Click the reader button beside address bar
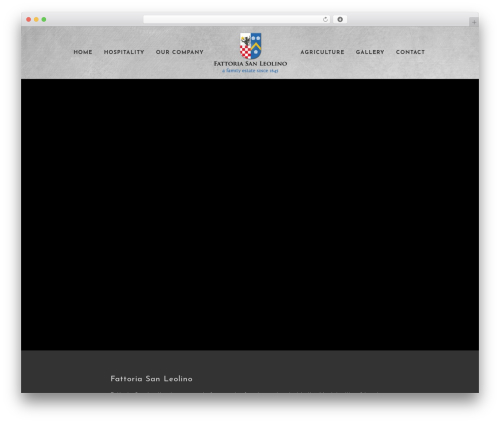500x423 pixels. click(340, 19)
